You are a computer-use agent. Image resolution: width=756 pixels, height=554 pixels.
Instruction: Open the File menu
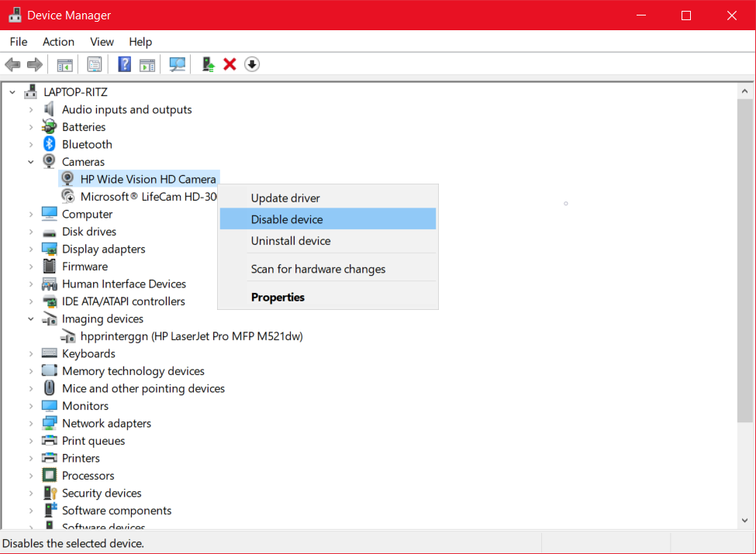19,42
